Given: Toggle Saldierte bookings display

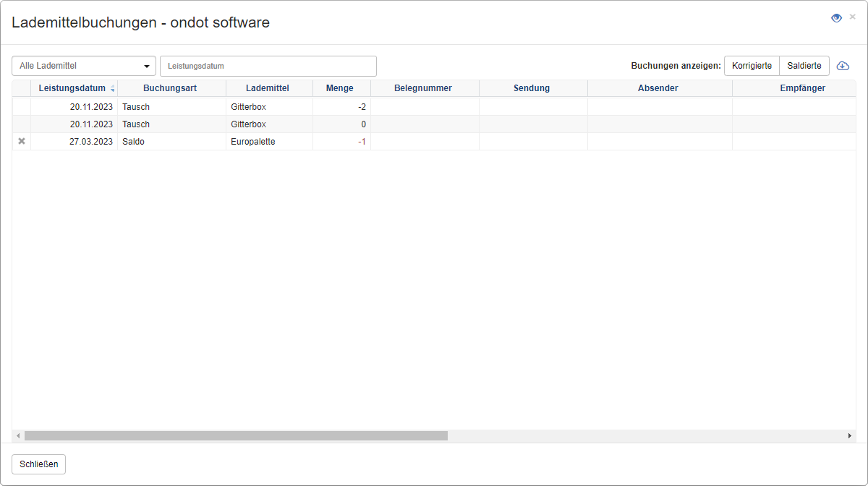Looking at the screenshot, I should 804,66.
